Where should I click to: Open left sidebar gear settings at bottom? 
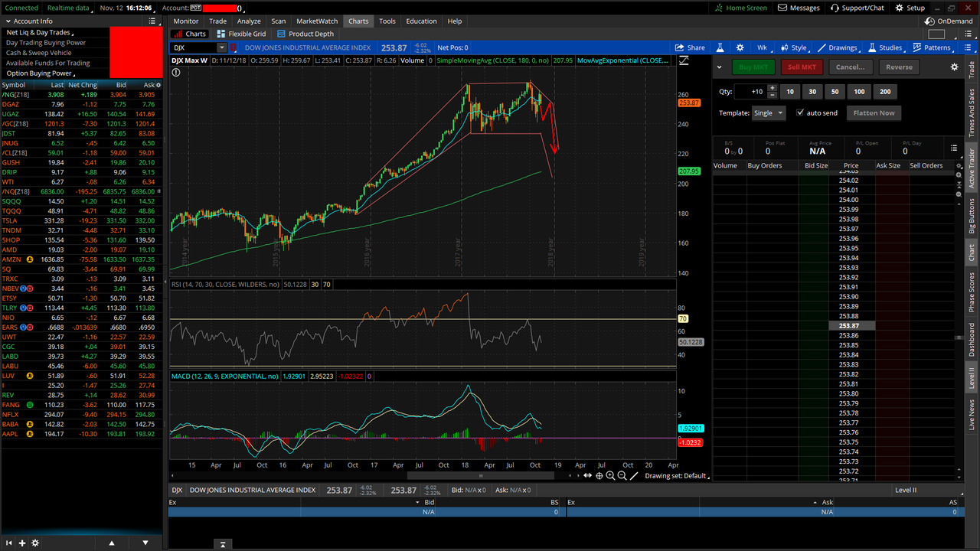coord(35,543)
